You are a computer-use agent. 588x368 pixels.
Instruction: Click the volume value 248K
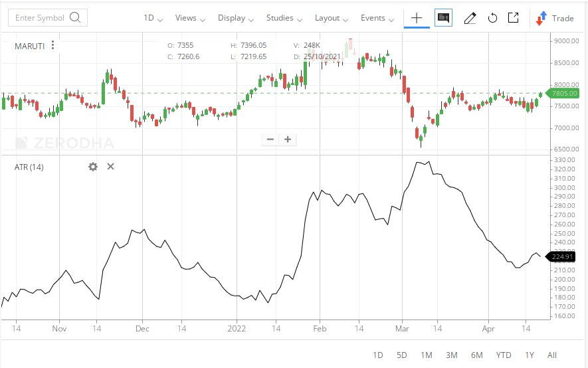click(x=312, y=45)
